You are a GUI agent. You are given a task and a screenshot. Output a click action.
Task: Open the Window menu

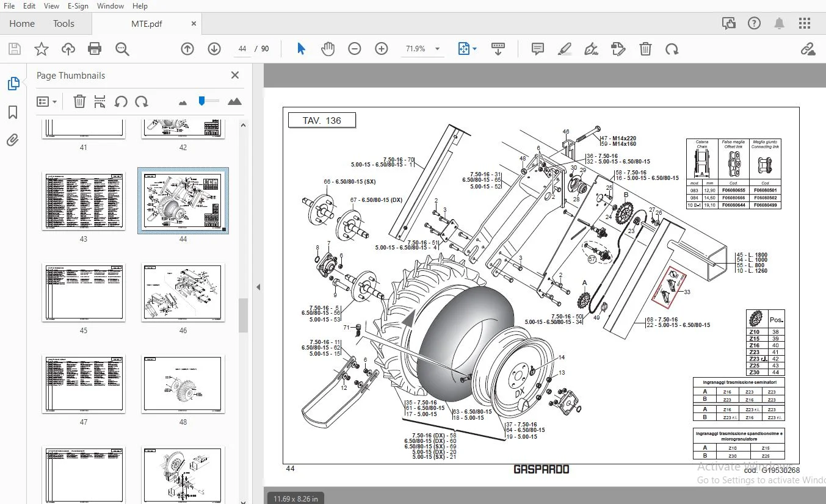coord(110,6)
